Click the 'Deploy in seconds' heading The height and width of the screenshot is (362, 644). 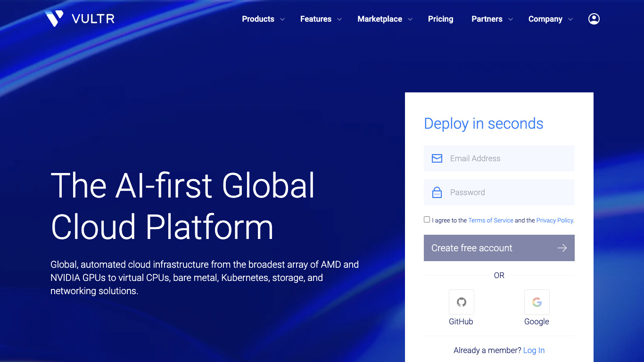(484, 123)
